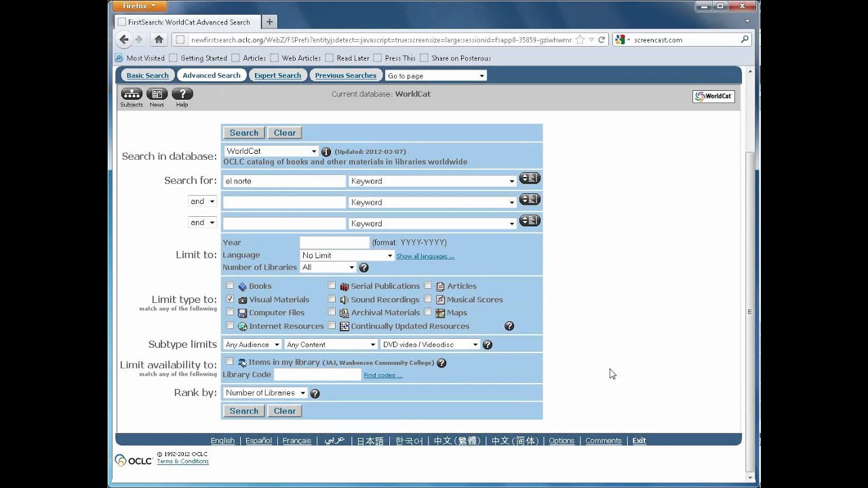Image resolution: width=868 pixels, height=488 pixels.
Task: Select FirstSearch WorldCat Advanced Search browser tab
Action: point(186,22)
